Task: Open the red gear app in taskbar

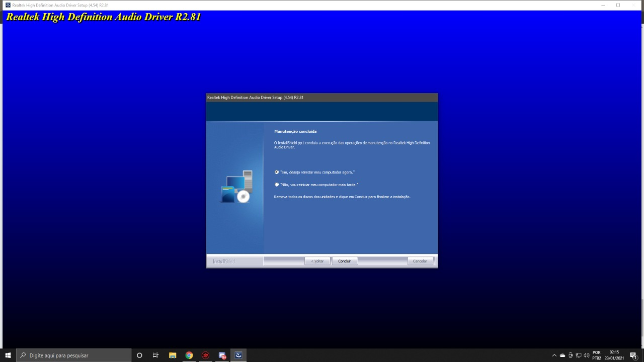Action: (x=205, y=355)
